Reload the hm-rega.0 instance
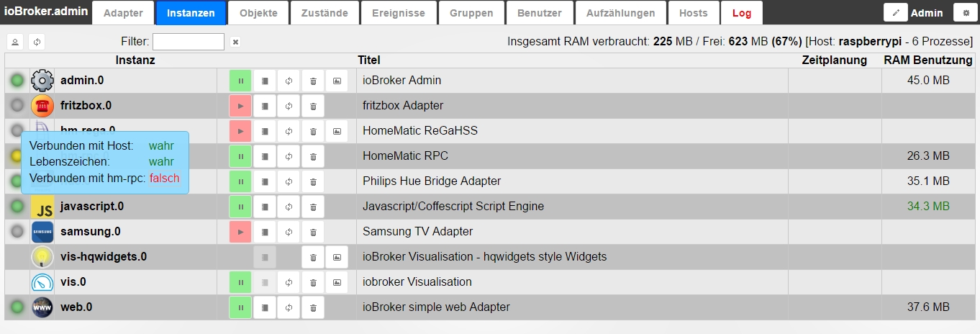Viewport: 980px width, 334px height. [289, 131]
